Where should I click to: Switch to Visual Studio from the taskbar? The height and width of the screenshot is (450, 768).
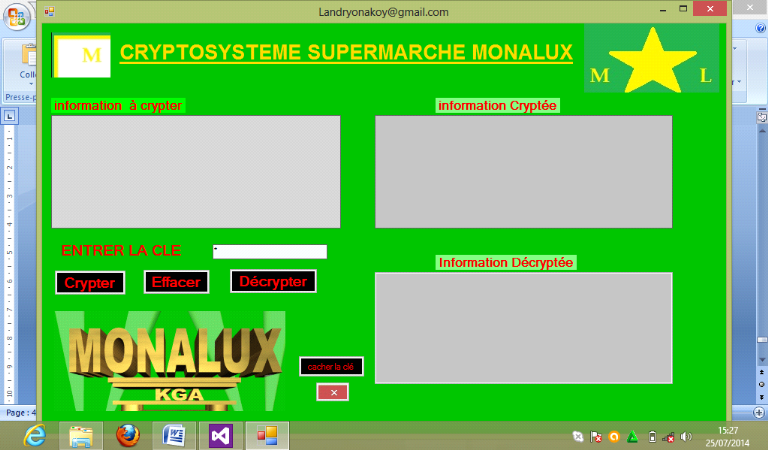220,435
